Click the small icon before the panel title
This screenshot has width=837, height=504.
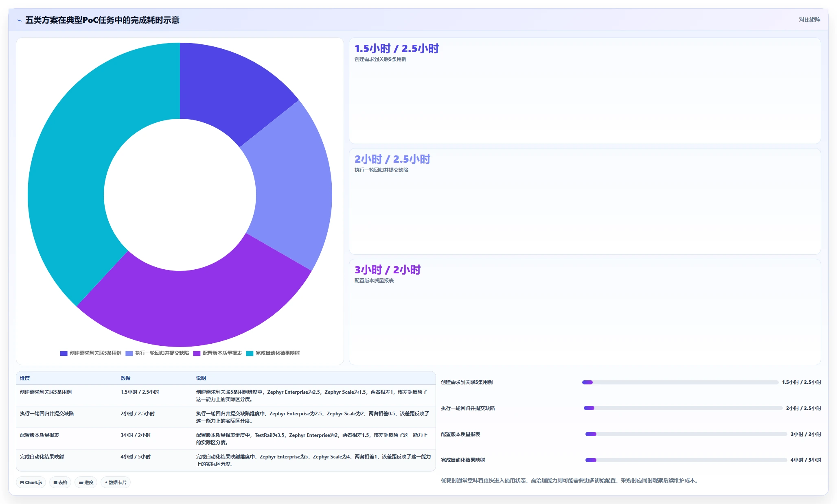pyautogui.click(x=19, y=20)
